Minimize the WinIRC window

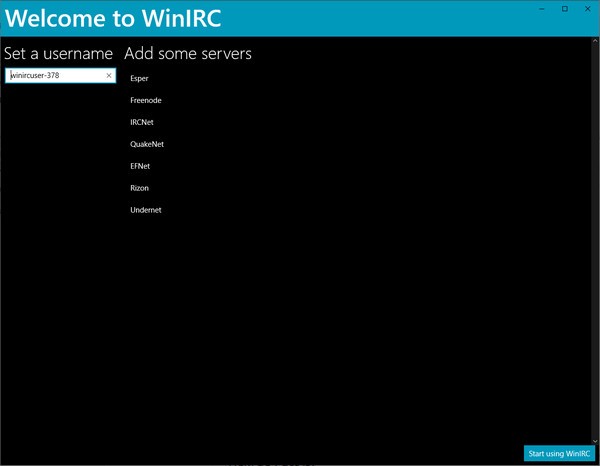[x=542, y=9]
